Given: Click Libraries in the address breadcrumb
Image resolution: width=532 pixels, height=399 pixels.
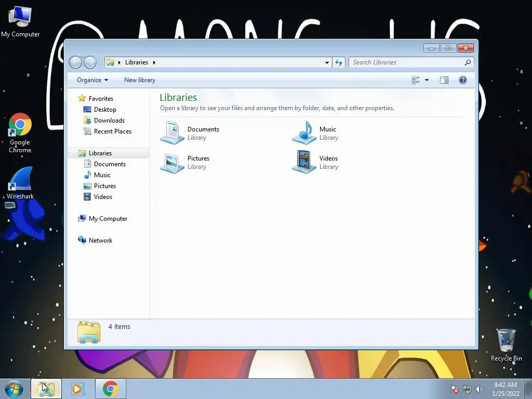Looking at the screenshot, I should click(x=137, y=62).
